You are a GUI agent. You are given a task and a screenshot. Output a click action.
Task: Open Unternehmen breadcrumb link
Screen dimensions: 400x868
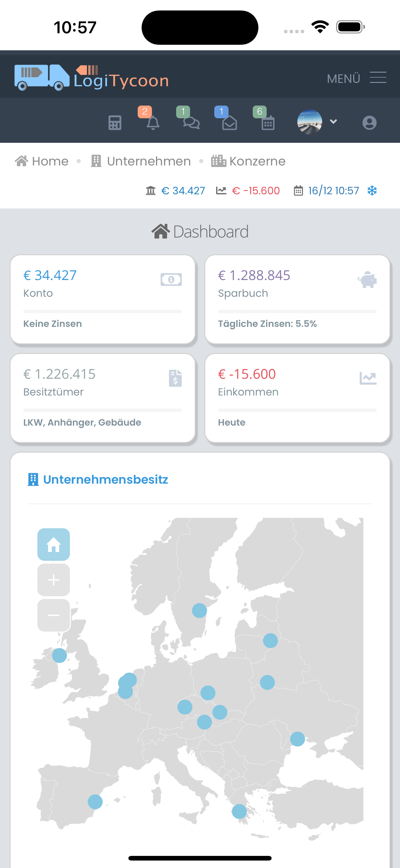(141, 161)
